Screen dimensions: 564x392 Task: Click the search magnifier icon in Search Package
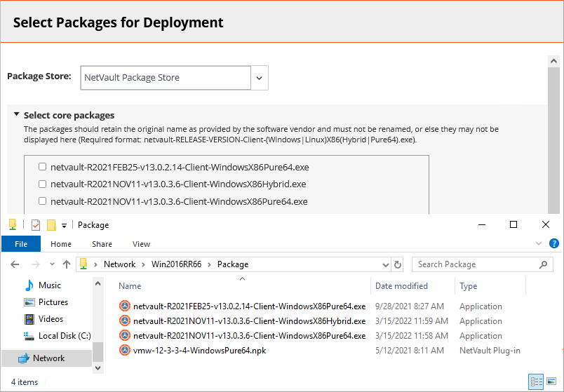(x=543, y=264)
